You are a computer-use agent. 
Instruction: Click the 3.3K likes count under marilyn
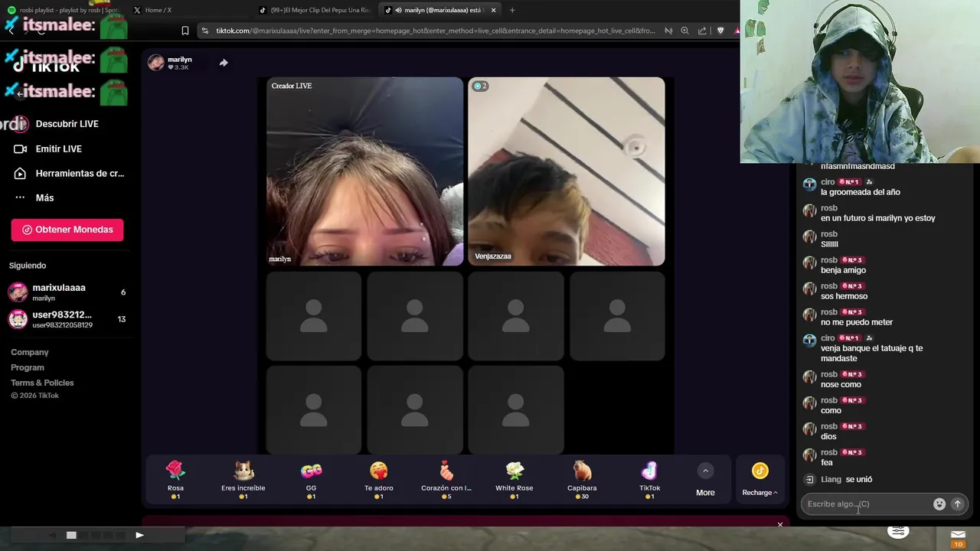[178, 67]
